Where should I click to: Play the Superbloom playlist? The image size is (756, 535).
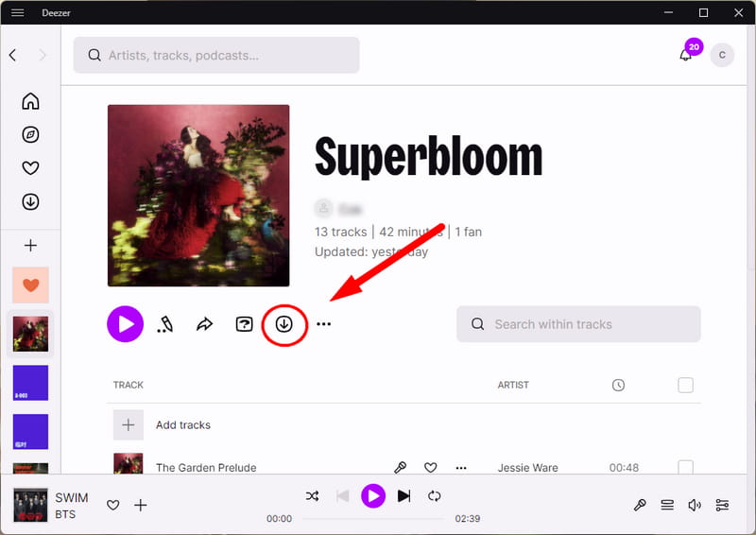[x=126, y=323]
